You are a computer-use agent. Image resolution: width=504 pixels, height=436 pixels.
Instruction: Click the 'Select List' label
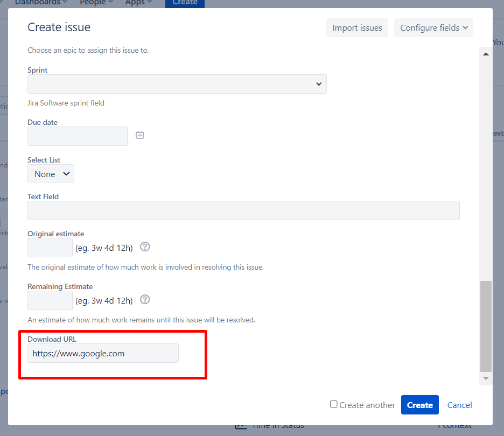coord(44,160)
